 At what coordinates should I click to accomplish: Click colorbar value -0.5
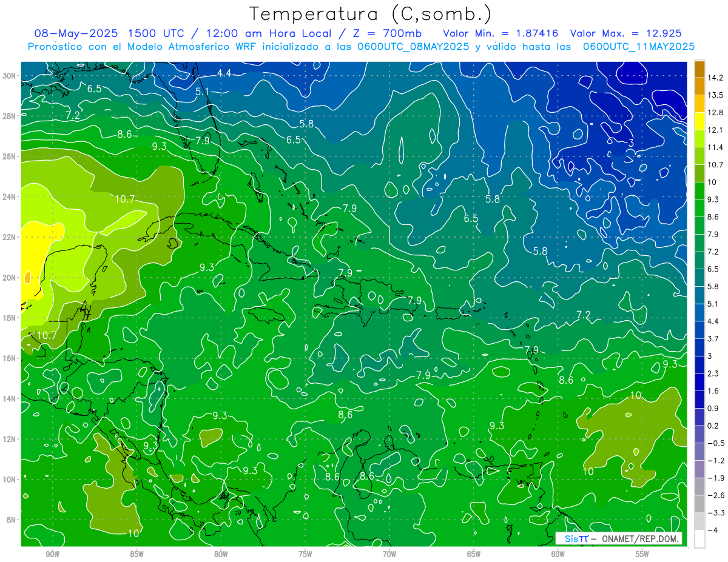click(716, 443)
